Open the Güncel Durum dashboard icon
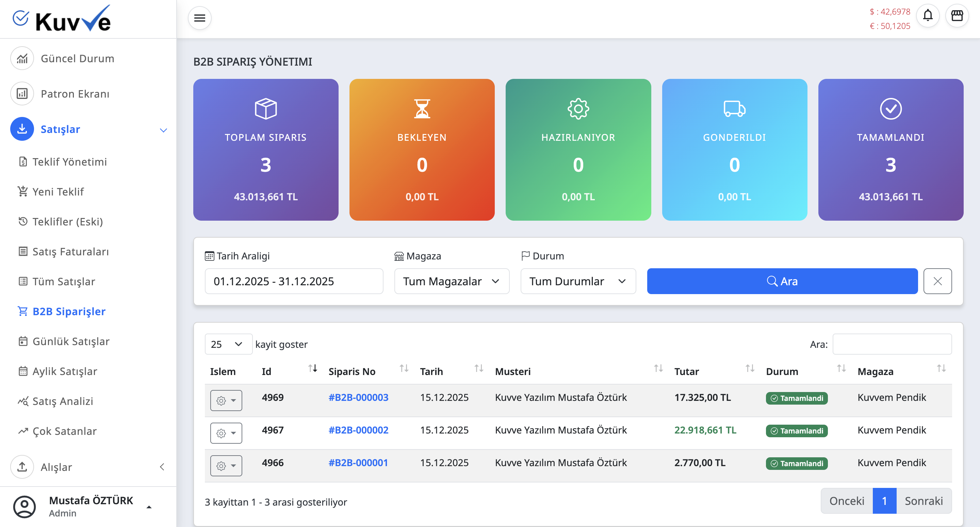The image size is (980, 527). tap(22, 58)
